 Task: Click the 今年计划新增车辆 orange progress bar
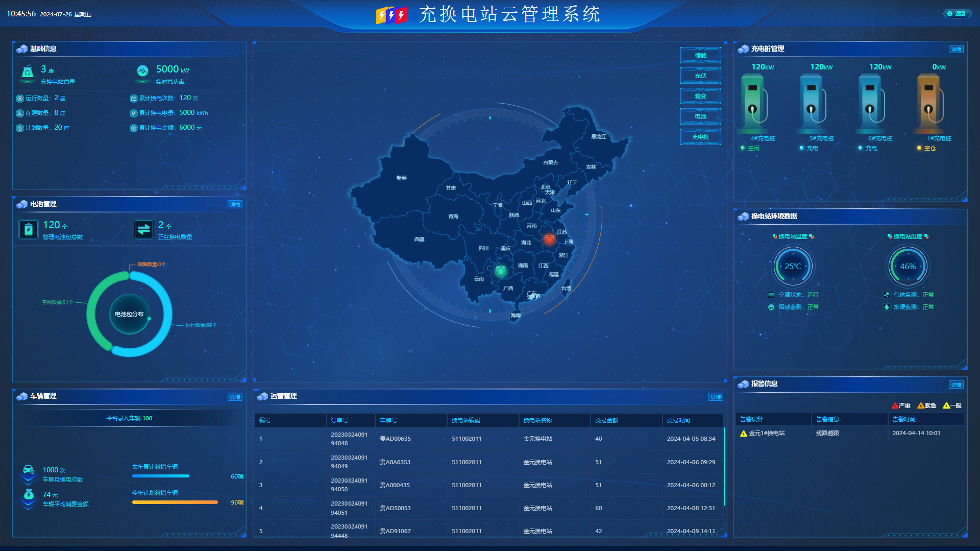point(175,502)
